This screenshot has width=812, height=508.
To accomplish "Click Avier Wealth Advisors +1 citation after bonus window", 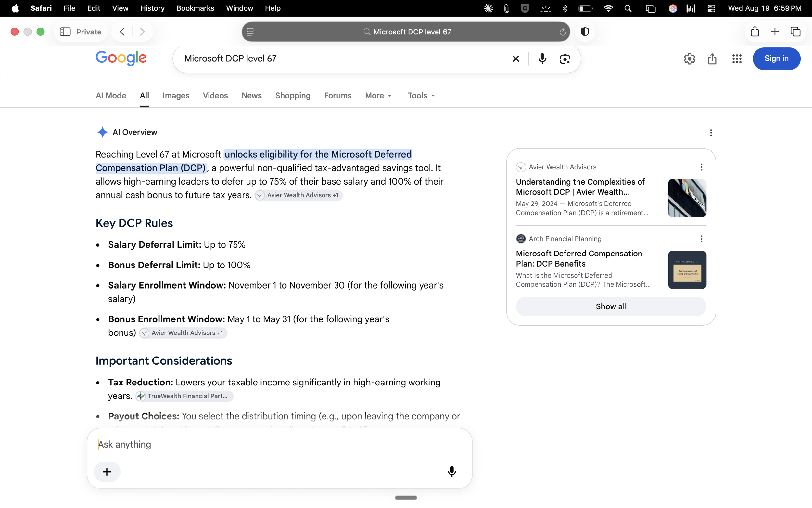I will pyautogui.click(x=183, y=332).
